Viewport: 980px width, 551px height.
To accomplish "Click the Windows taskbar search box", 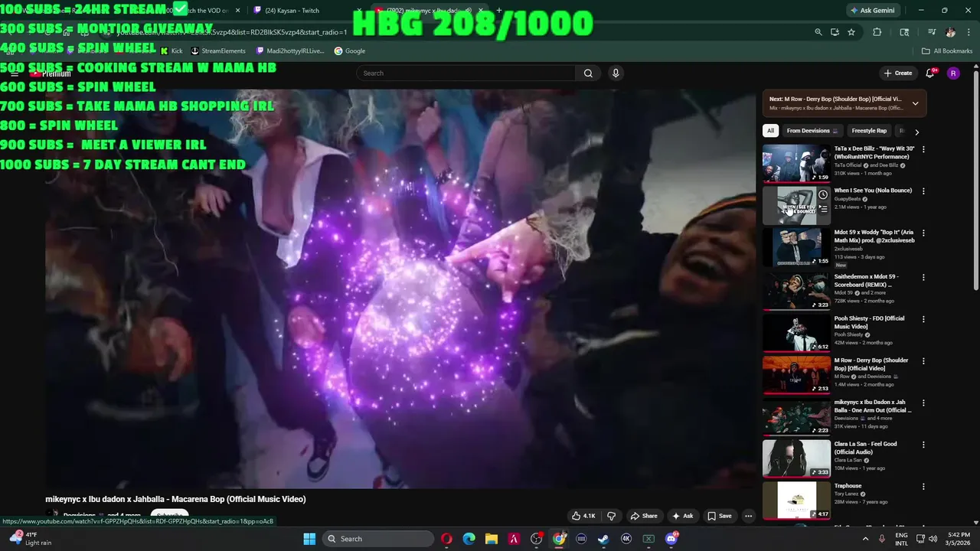I will (x=377, y=539).
